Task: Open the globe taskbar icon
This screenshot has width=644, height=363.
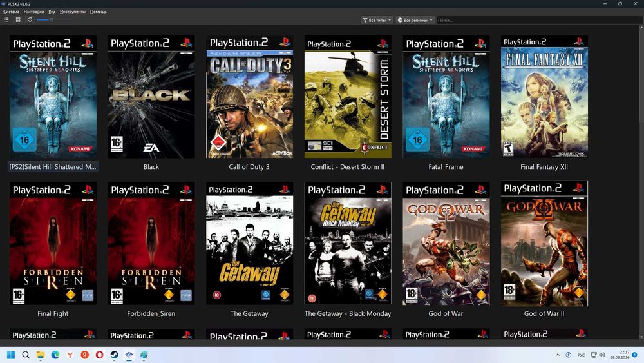Action: [x=144, y=355]
